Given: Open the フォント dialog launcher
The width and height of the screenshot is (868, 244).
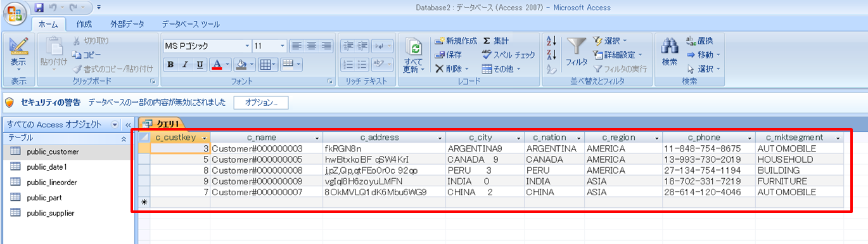Looking at the screenshot, I should click(329, 82).
